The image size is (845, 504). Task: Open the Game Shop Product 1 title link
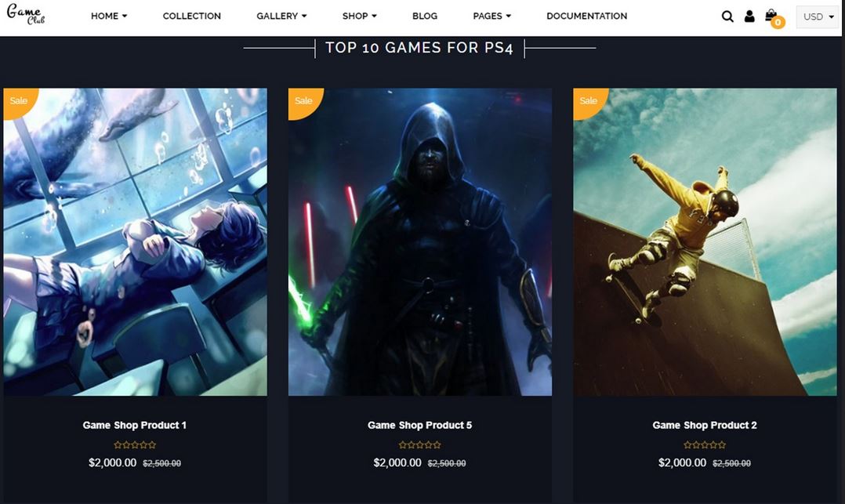point(135,426)
